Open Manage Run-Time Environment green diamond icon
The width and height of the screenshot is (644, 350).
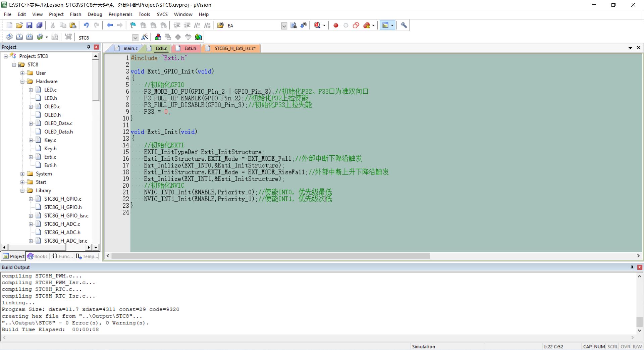(x=178, y=37)
